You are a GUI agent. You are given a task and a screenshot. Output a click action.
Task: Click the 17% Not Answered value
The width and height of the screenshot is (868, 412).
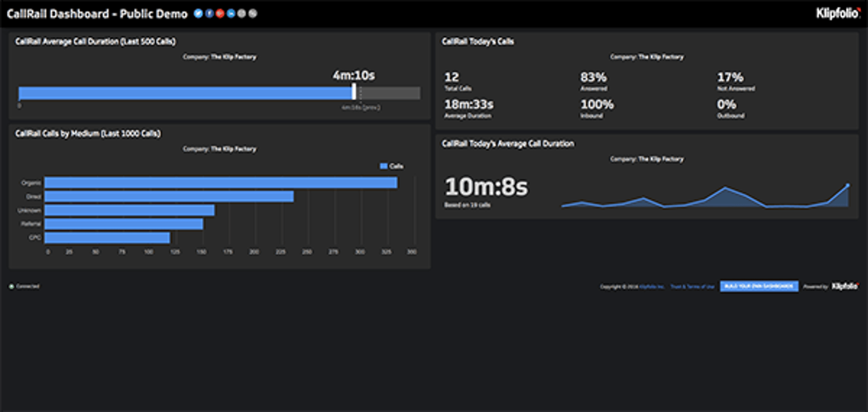[730, 77]
